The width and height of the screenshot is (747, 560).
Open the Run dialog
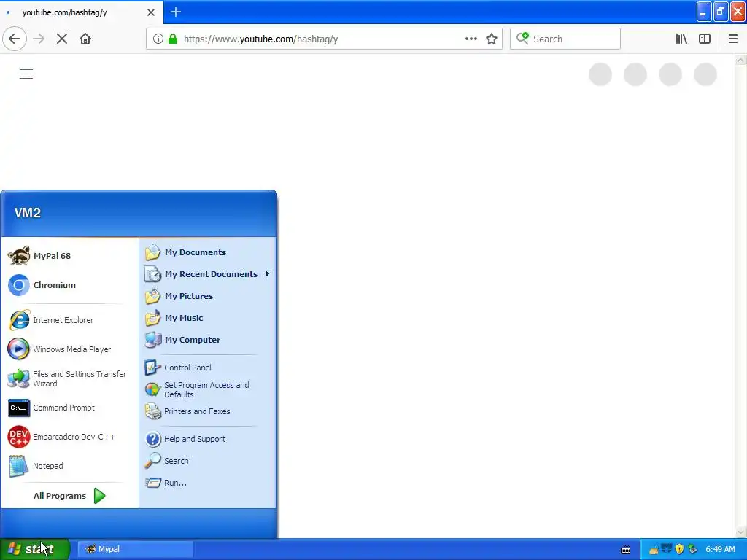pyautogui.click(x=208, y=483)
